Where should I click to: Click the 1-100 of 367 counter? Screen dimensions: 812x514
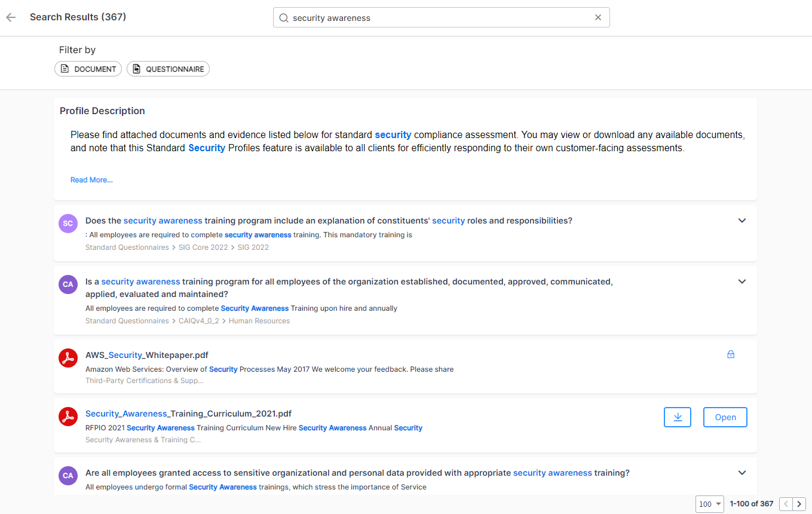tap(752, 504)
